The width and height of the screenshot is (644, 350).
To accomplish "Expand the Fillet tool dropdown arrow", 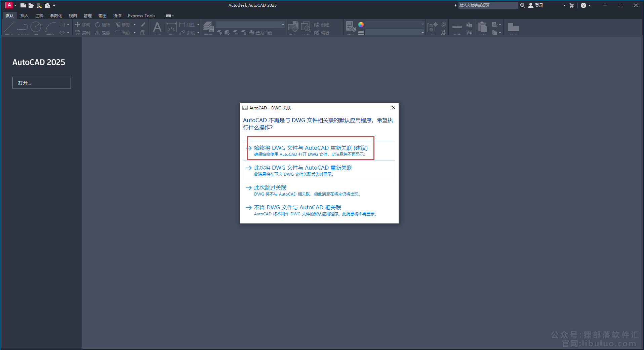I will pyautogui.click(x=134, y=33).
